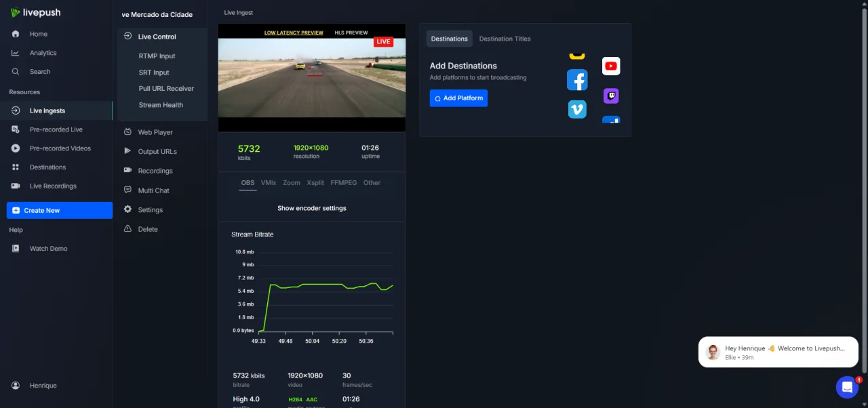Click the Livepush logo
The width and height of the screenshot is (868, 408).
coord(36,12)
